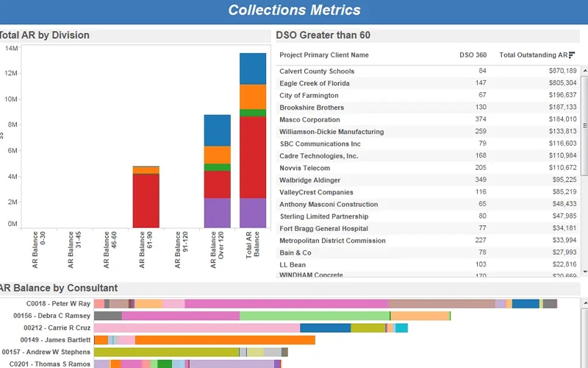588x368 pixels.
Task: Click olive segment in Andrew W Stephens bar
Action: (x=167, y=352)
